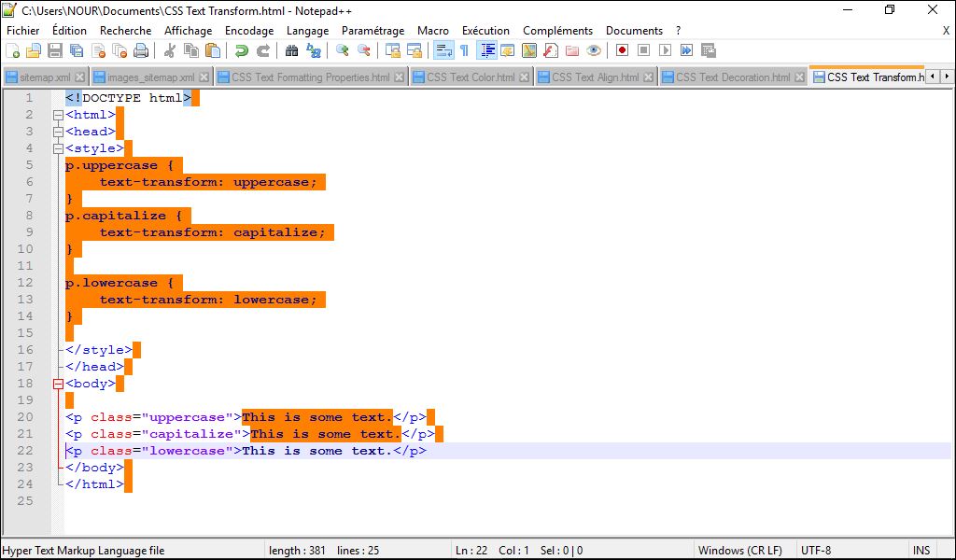
Task: Open the Documents menu
Action: (x=634, y=31)
